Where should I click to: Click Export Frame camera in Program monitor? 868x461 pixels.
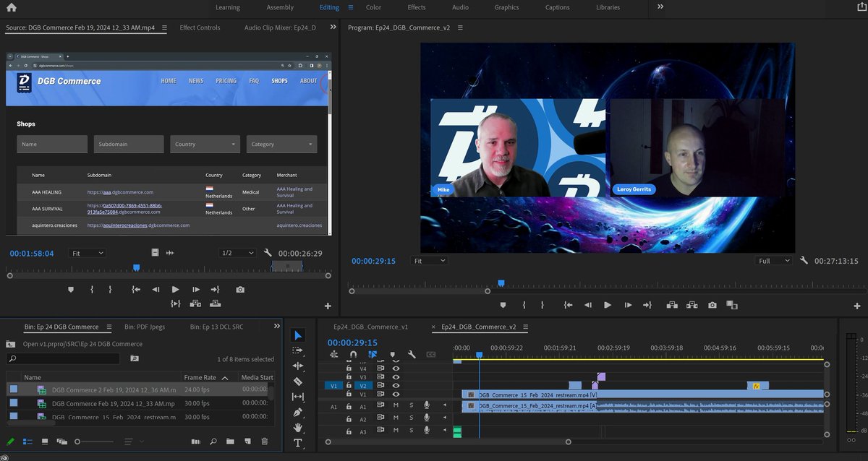click(x=712, y=305)
